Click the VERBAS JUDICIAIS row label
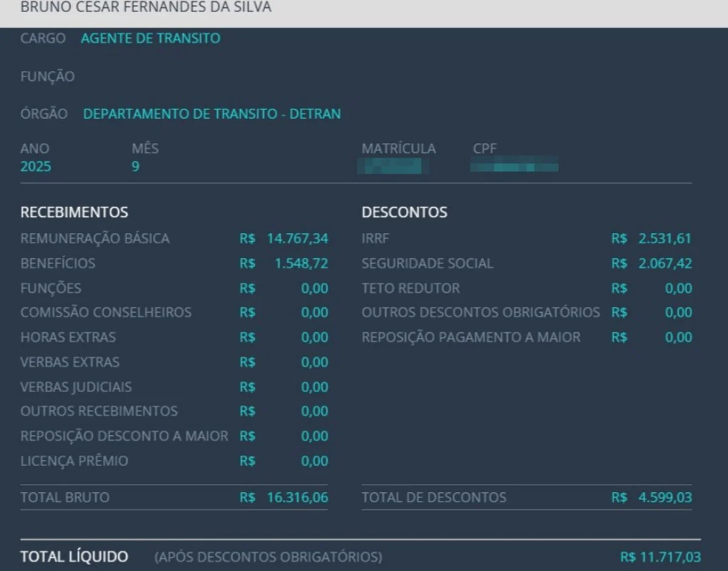 [76, 387]
